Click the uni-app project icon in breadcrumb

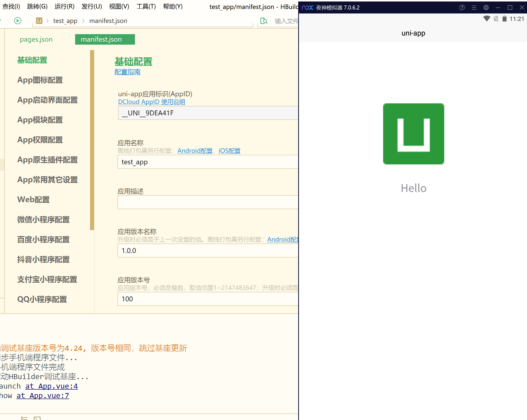coord(39,21)
